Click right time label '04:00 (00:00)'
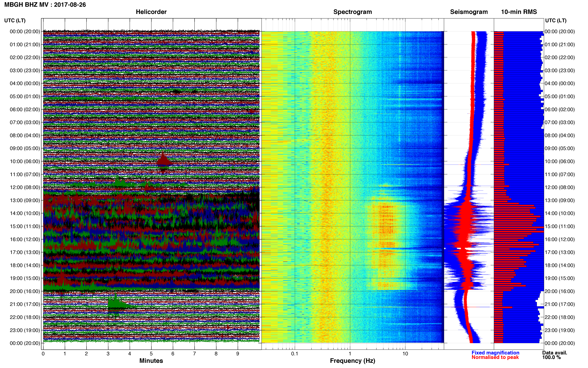The height and width of the screenshot is (368, 588). [x=560, y=83]
